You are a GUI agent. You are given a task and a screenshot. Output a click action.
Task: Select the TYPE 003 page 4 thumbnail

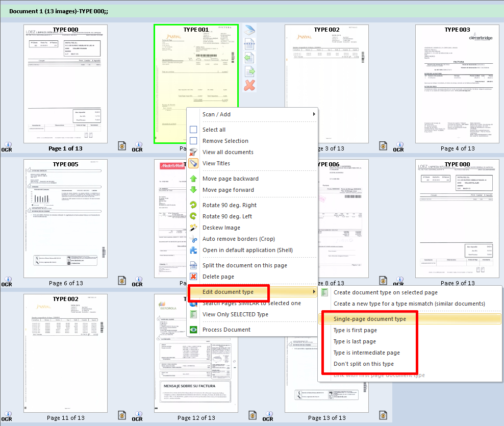point(457,85)
